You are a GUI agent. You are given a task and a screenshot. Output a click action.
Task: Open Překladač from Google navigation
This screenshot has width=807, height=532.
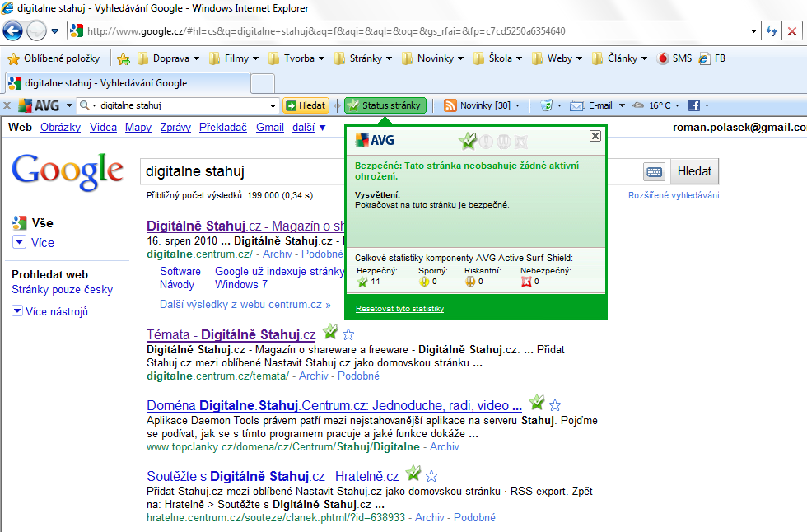[x=223, y=127]
